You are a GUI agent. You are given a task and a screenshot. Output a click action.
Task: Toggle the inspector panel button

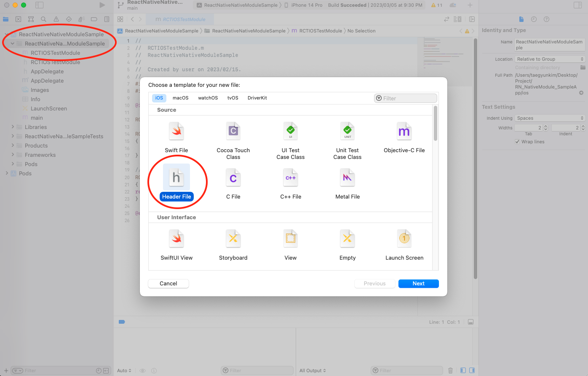(x=577, y=5)
